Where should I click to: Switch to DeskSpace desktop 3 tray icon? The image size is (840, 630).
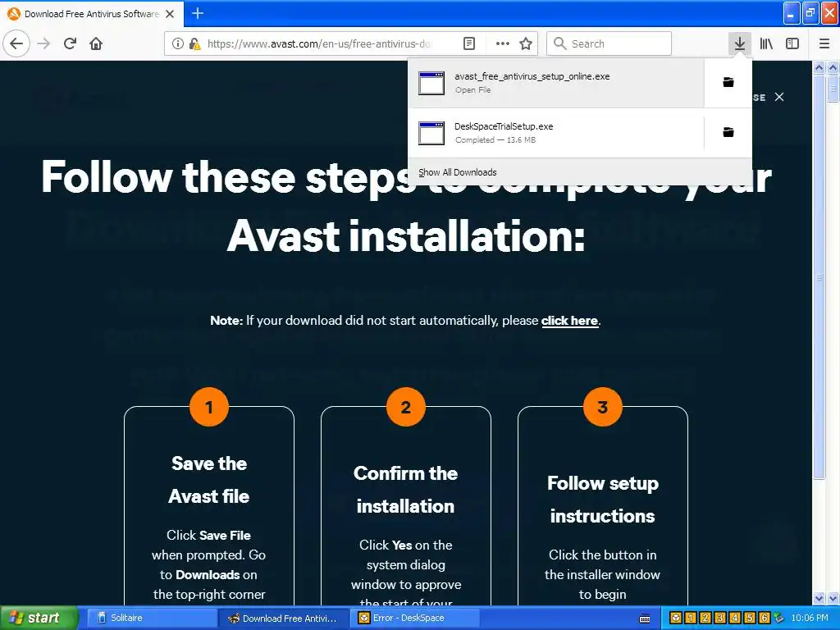click(x=720, y=618)
